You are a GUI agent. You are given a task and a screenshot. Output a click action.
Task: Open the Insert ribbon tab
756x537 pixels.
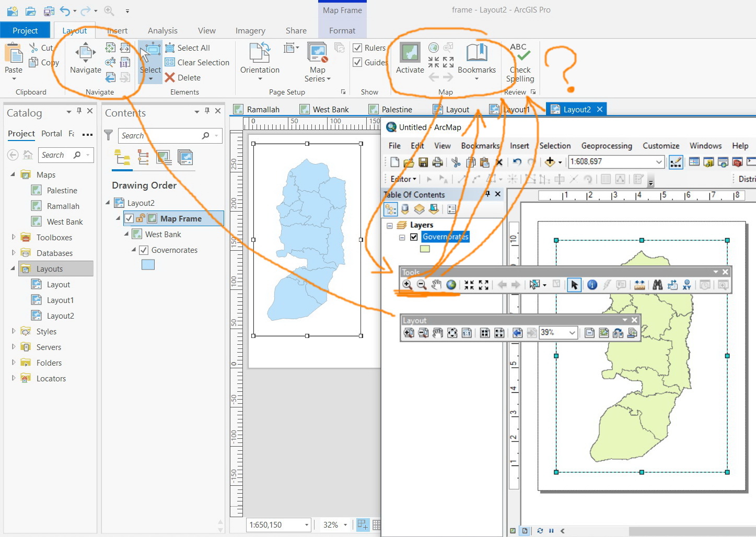[117, 31]
